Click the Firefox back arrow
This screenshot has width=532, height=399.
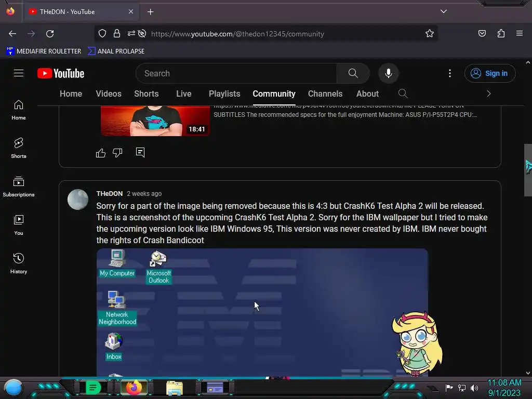12,34
